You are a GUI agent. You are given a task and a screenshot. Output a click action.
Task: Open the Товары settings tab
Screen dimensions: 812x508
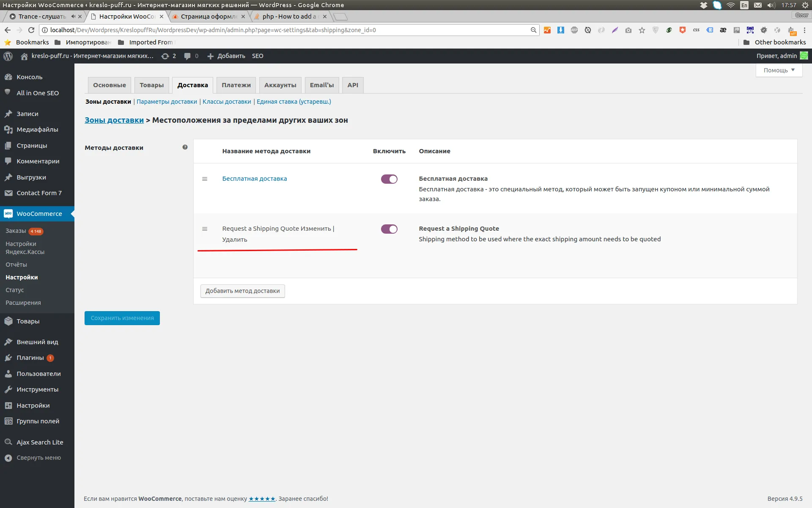(151, 85)
